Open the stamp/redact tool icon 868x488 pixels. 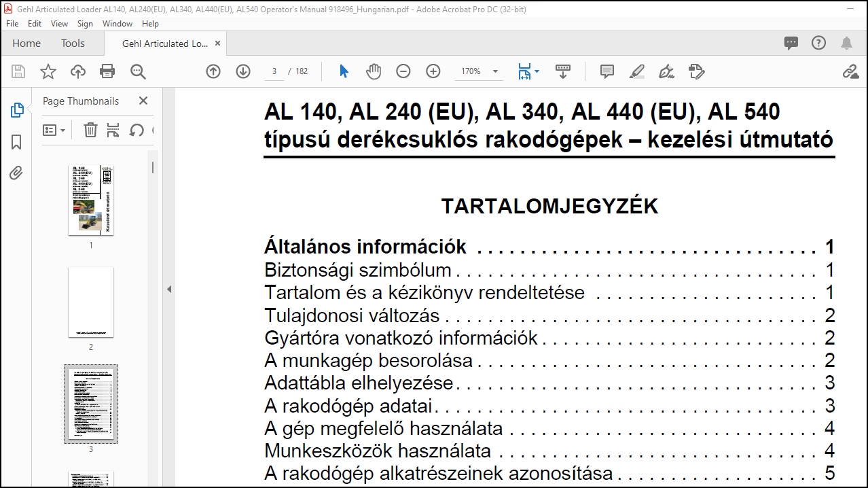coord(696,71)
